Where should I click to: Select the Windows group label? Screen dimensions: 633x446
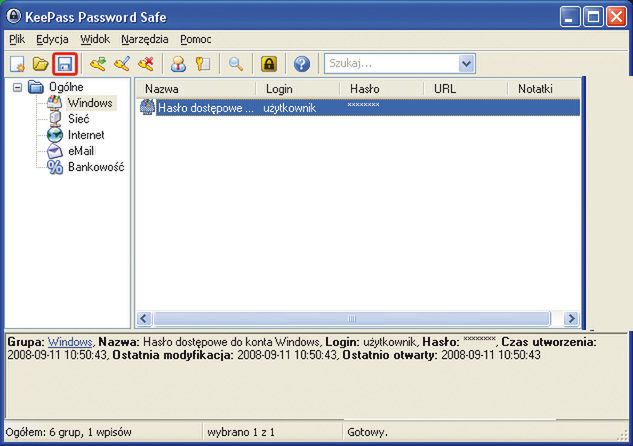click(90, 103)
